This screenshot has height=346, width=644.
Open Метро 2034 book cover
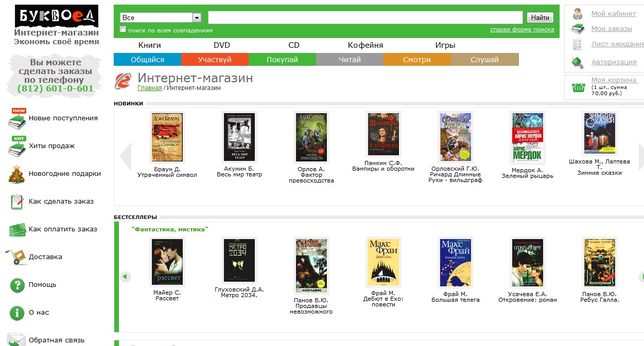point(239,260)
